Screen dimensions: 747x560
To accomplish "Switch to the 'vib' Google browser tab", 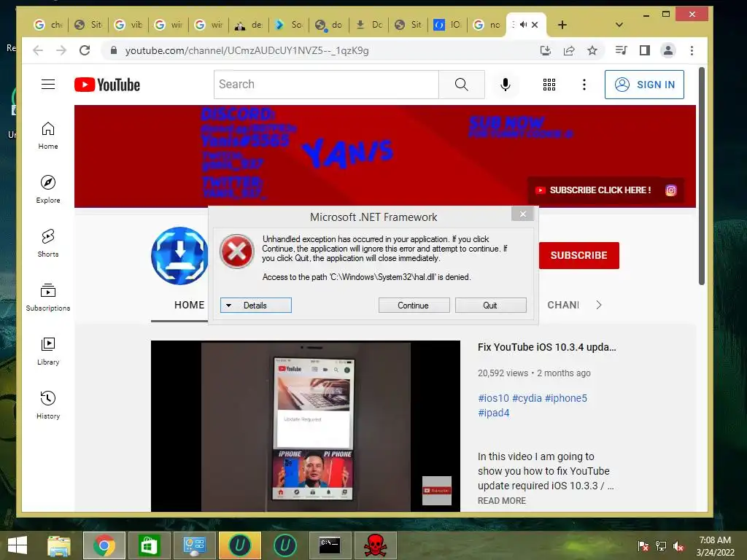I will coord(128,25).
